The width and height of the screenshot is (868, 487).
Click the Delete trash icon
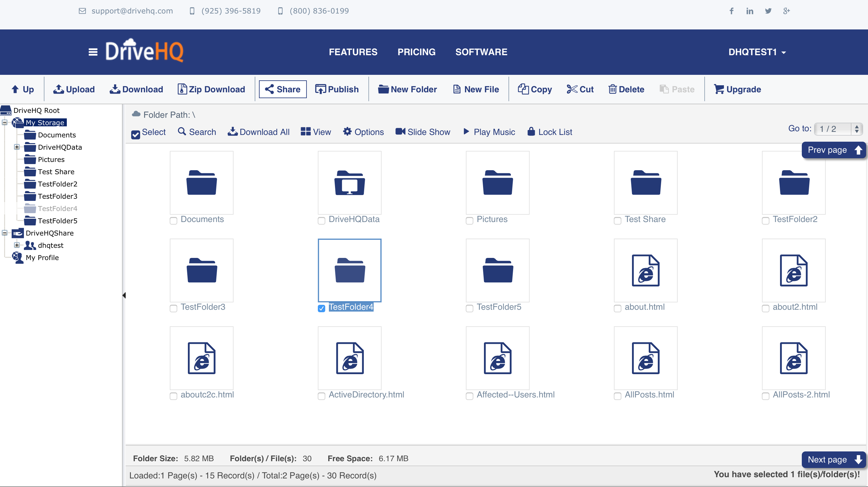tap(612, 89)
